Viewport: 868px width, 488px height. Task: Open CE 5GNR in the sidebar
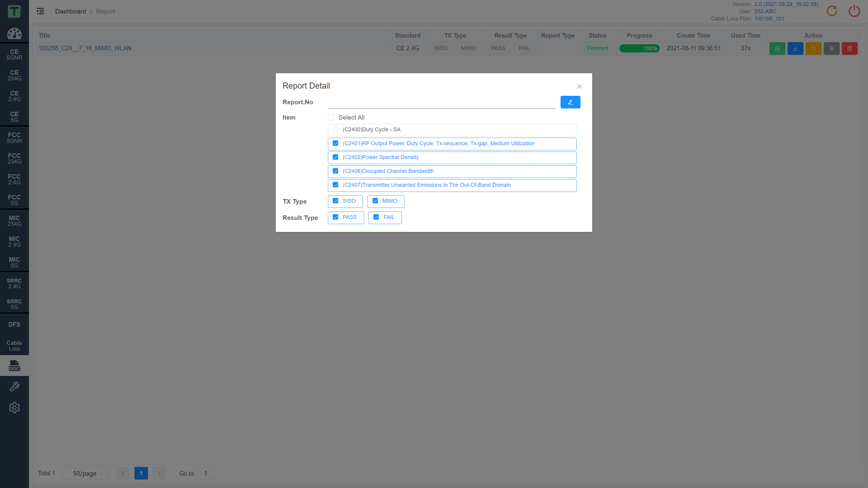click(14, 55)
